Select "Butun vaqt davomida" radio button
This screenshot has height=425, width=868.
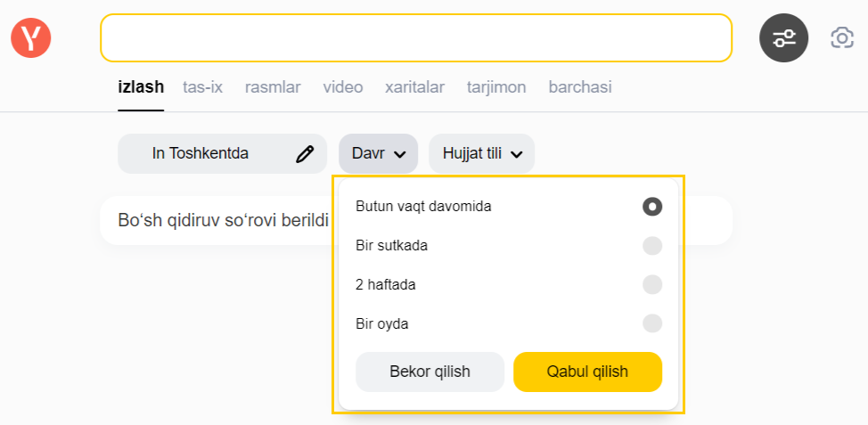tap(652, 207)
